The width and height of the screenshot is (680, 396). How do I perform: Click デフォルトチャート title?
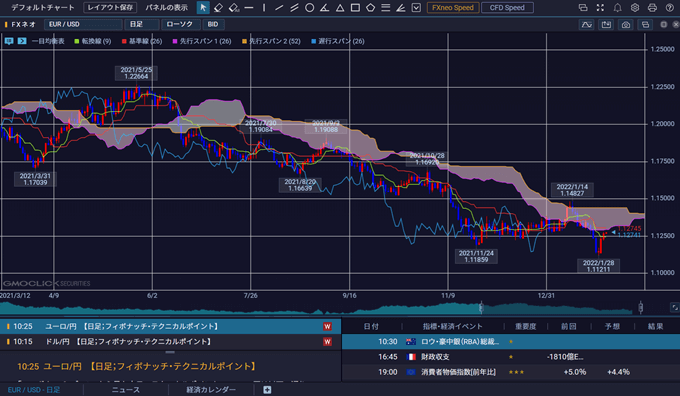[x=42, y=7]
